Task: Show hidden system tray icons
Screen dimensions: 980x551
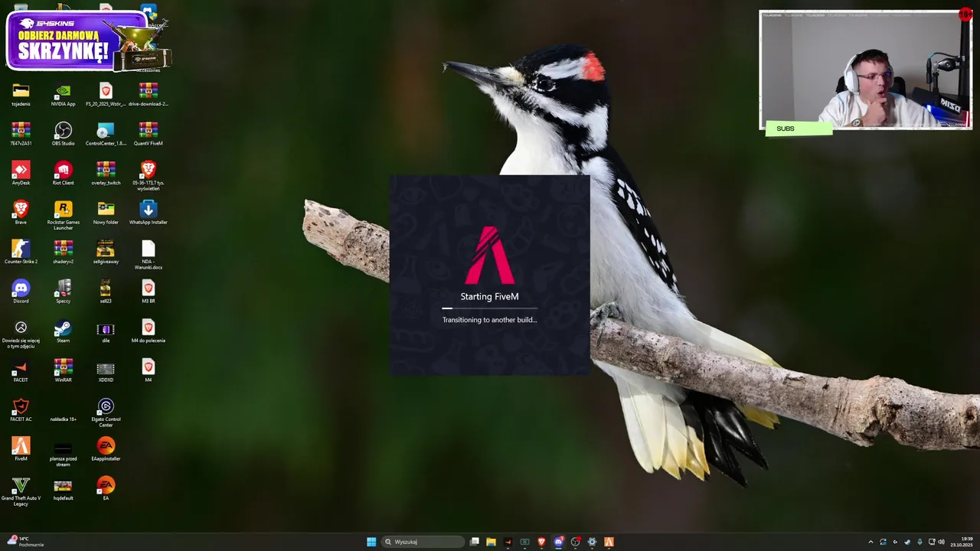Action: [x=871, y=542]
